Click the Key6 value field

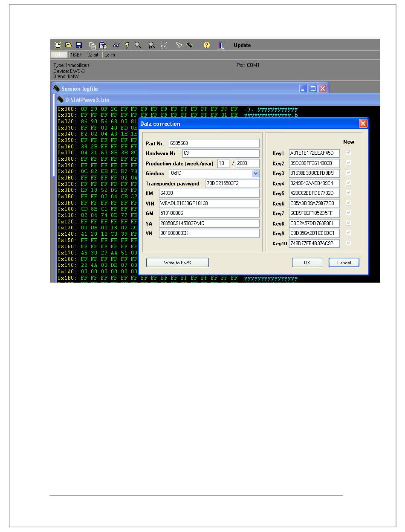point(314,204)
